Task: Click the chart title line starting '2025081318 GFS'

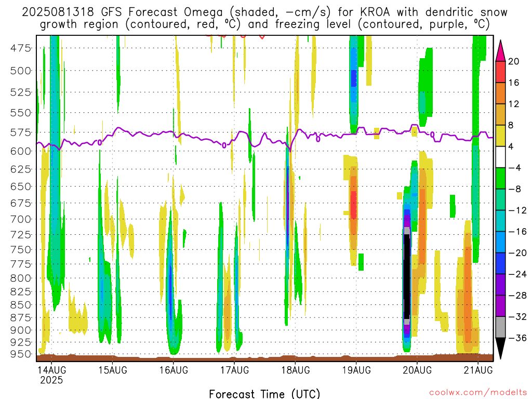Action: [264, 12]
